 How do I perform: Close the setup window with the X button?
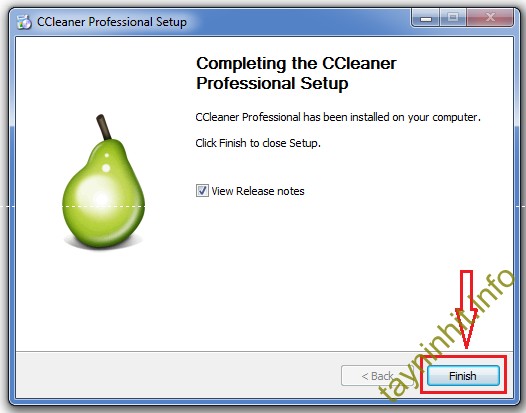click(x=490, y=17)
